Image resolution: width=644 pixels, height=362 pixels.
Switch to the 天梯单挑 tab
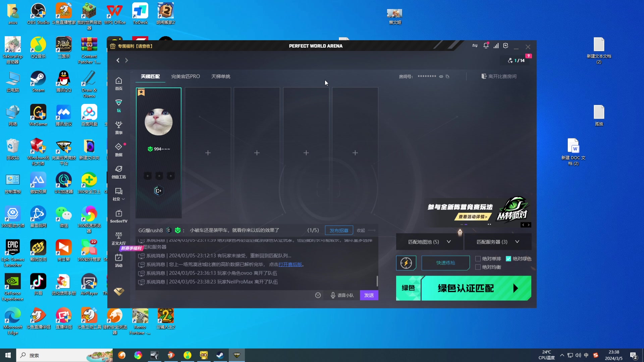221,76
